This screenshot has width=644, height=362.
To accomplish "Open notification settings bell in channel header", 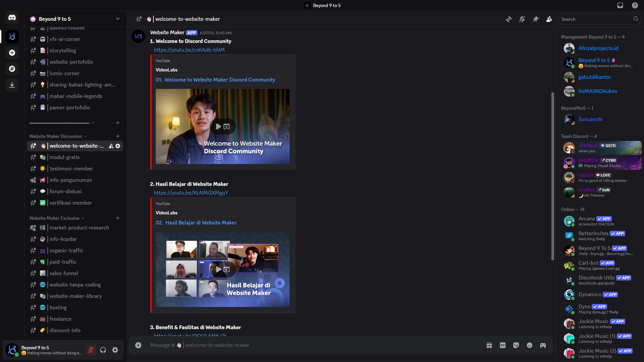I will click(522, 19).
